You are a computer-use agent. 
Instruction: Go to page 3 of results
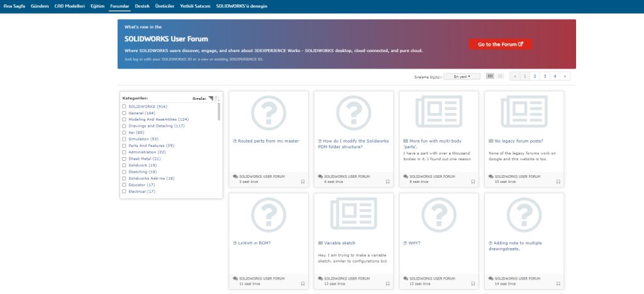[545, 76]
